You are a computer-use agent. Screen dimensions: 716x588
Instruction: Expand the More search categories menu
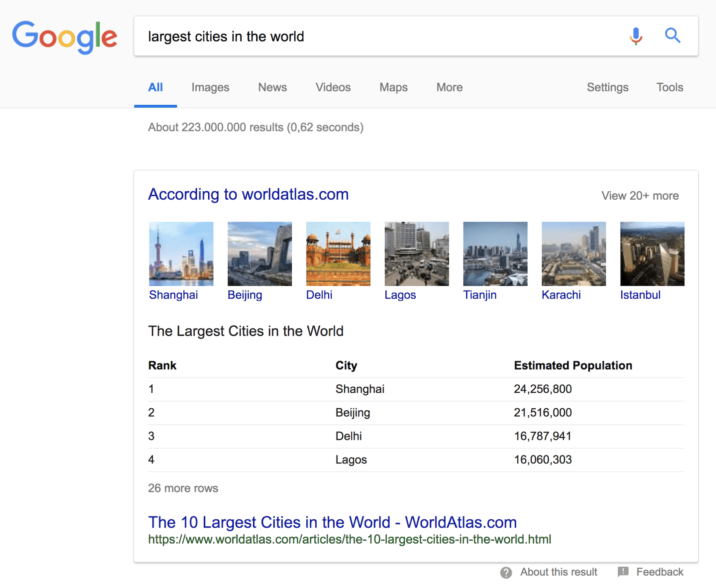coord(449,87)
